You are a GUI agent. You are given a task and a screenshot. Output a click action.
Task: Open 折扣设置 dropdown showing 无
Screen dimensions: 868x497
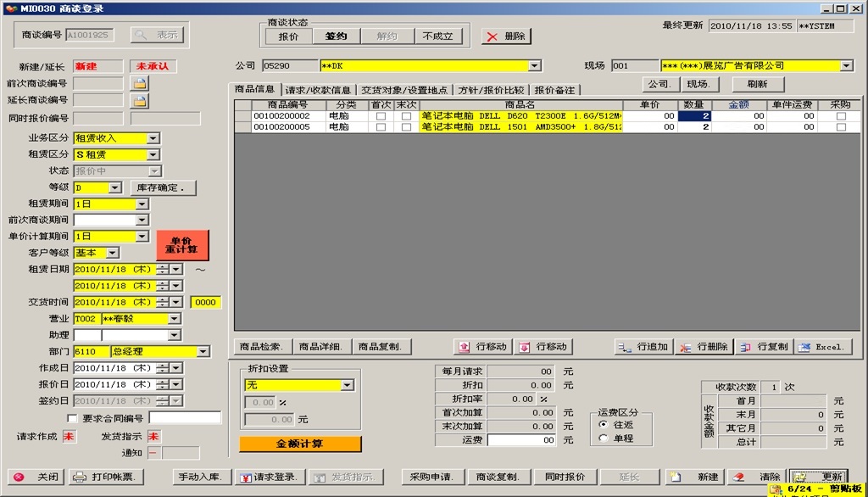coord(347,385)
